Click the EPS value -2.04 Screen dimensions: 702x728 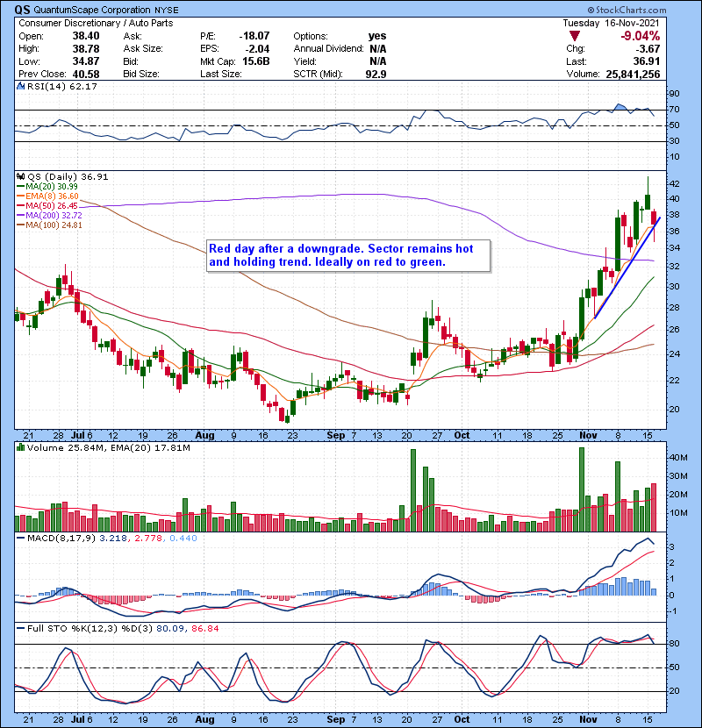[x=257, y=48]
